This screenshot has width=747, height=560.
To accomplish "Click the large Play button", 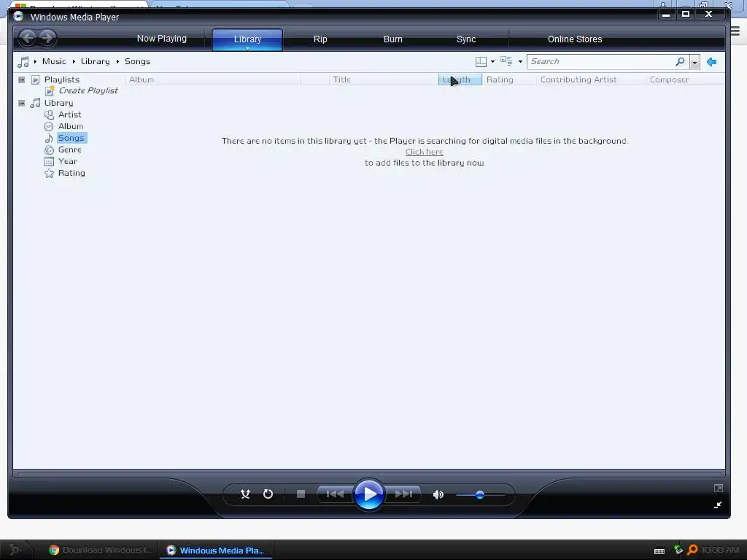I will click(368, 494).
